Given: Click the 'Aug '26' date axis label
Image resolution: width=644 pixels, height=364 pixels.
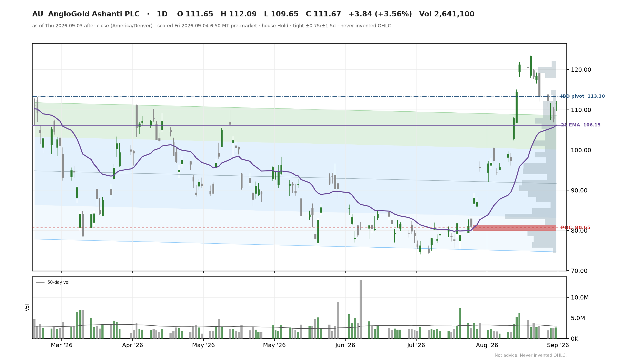Looking at the screenshot, I should coord(487,345).
